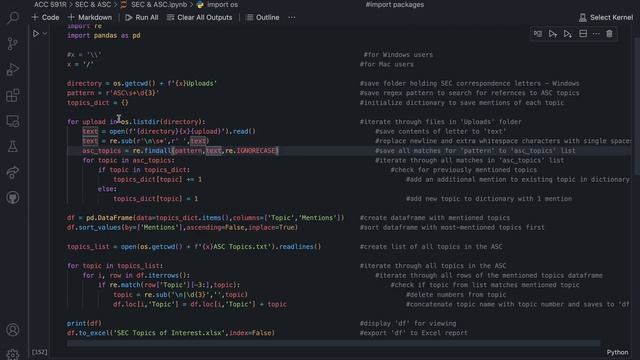This screenshot has width=640, height=360.
Task: Click the 'for upload in os.listdir(directory):' line
Action: pyautogui.click(x=136, y=122)
